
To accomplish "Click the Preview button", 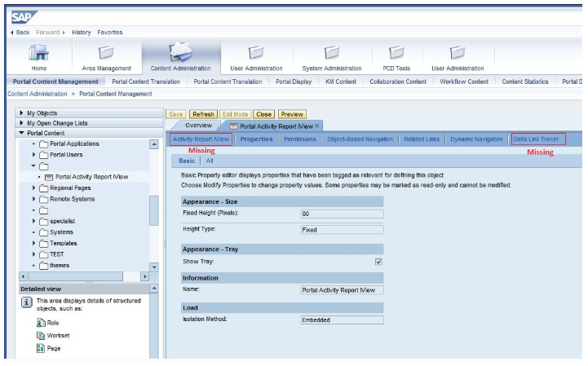I will click(292, 114).
